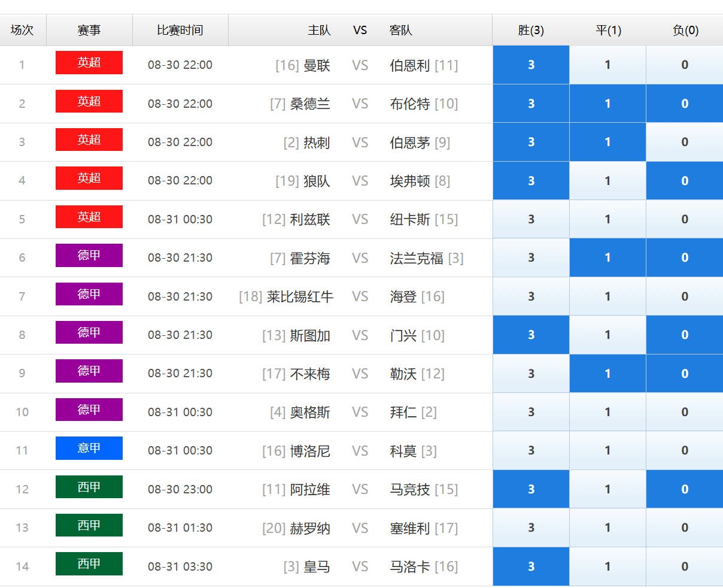Select loss (0) for 皇马 vs 马洛卡

click(x=685, y=566)
